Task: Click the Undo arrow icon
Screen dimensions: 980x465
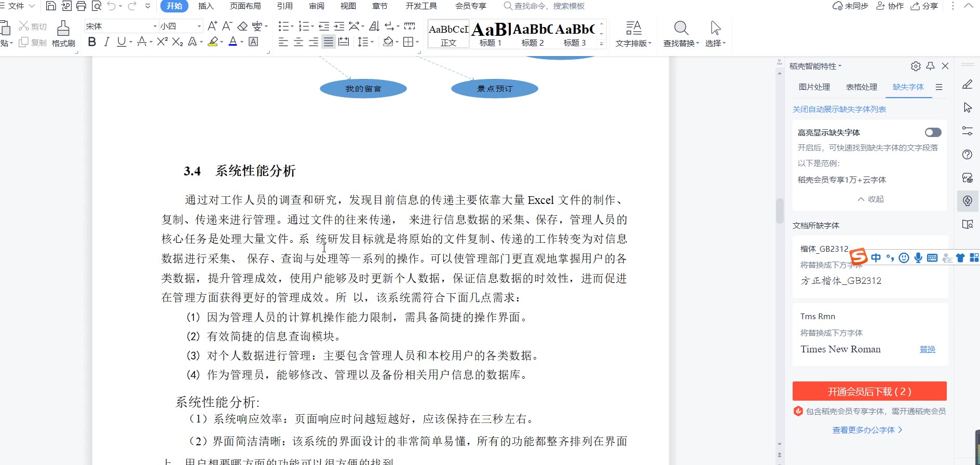Action: (x=112, y=6)
